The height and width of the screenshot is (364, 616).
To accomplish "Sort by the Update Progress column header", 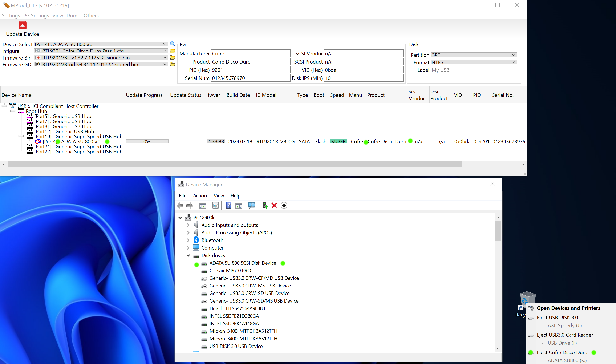I will click(147, 95).
